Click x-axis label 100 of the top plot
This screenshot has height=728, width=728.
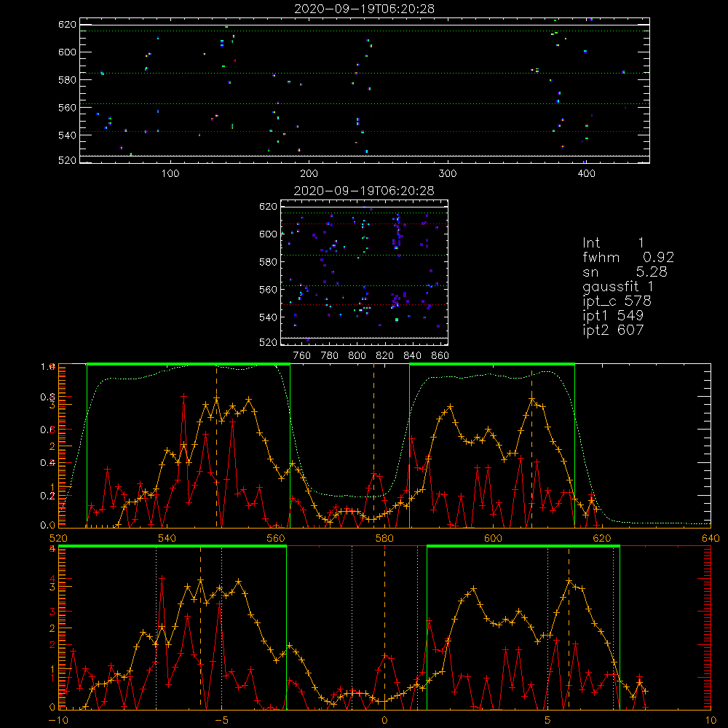pos(170,174)
